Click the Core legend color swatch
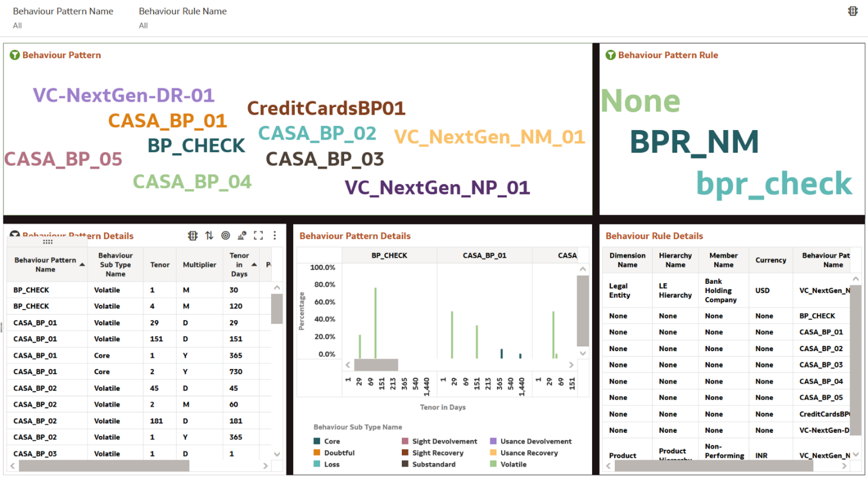868x477 pixels. point(317,441)
